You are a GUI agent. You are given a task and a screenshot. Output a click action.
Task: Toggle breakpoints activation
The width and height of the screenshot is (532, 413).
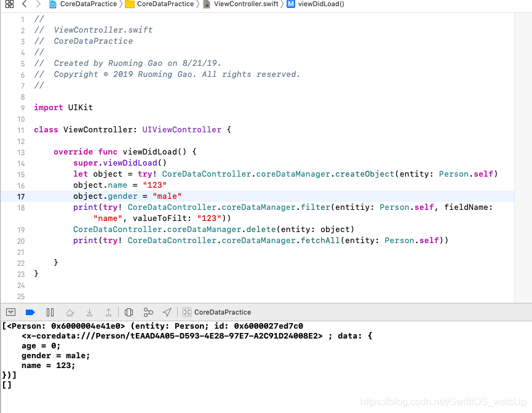coord(30,312)
